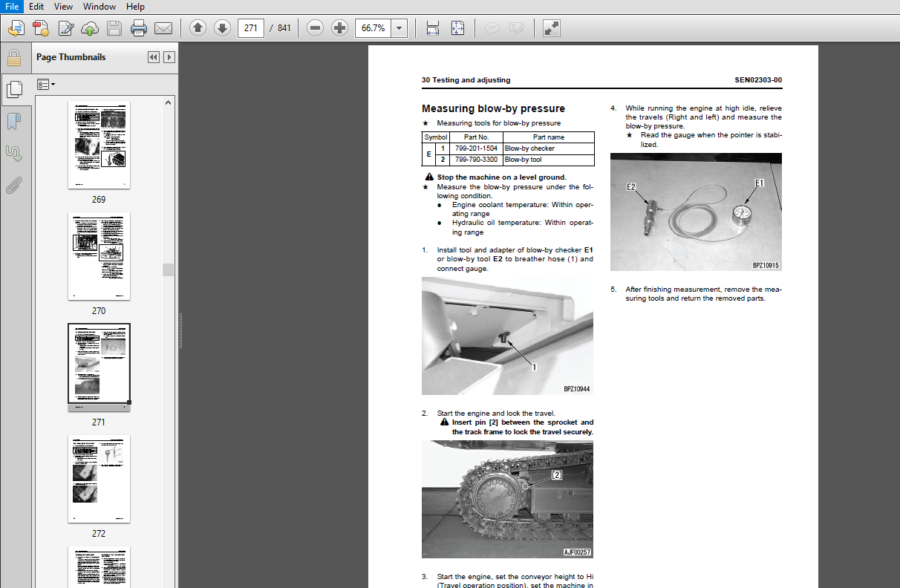This screenshot has width=900, height=588.
Task: Zoom out with the minus button
Action: 315,28
